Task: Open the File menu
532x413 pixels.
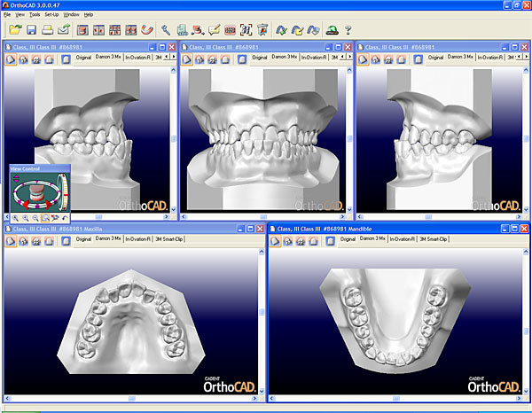Action: pyautogui.click(x=7, y=15)
